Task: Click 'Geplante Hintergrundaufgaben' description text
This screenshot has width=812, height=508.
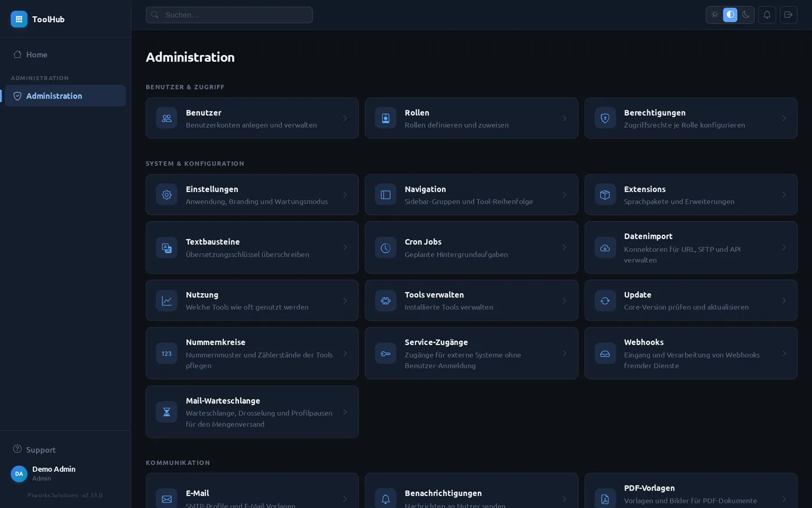Action: click(456, 254)
